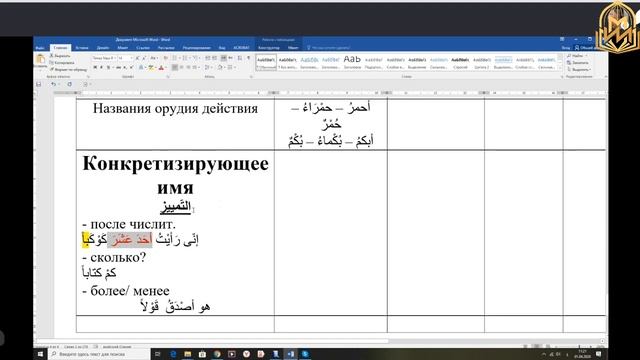Click the Skype icon on taskbar
The image size is (640, 360).
tap(305, 354)
